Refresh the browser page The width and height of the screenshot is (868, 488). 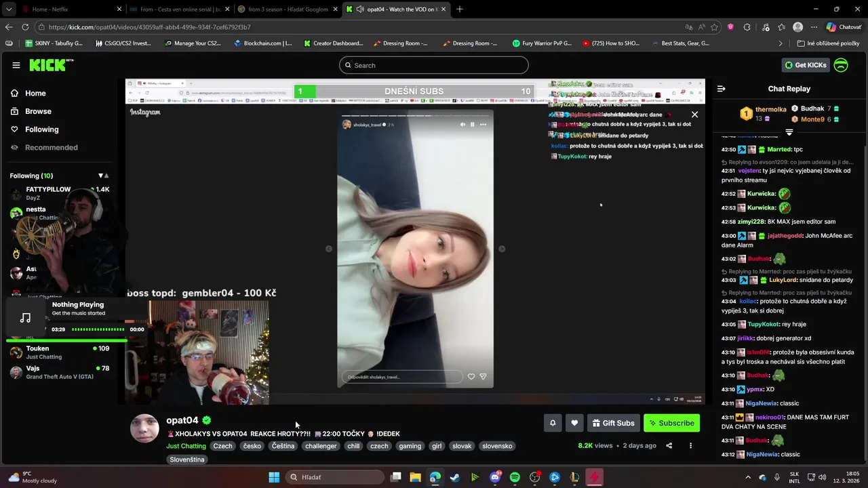(x=25, y=27)
